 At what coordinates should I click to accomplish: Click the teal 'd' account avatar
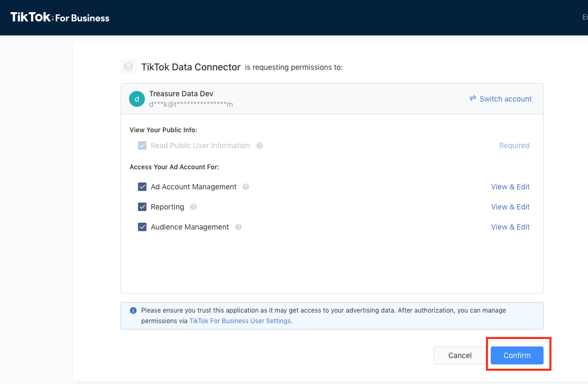[137, 99]
